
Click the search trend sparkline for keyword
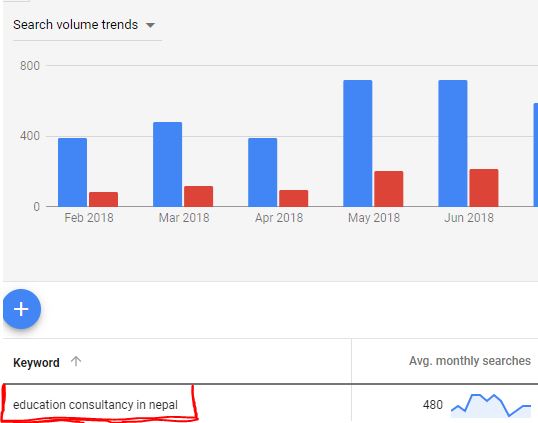[491, 406]
